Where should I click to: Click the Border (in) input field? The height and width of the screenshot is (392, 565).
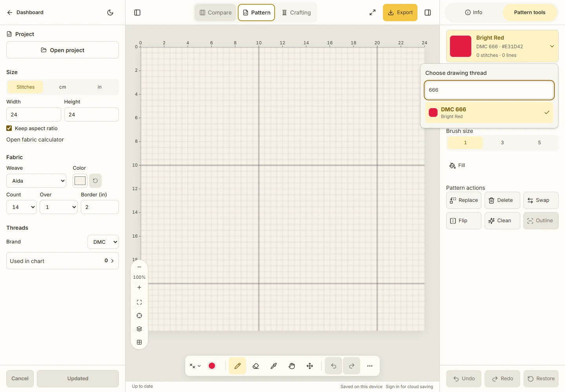click(100, 207)
